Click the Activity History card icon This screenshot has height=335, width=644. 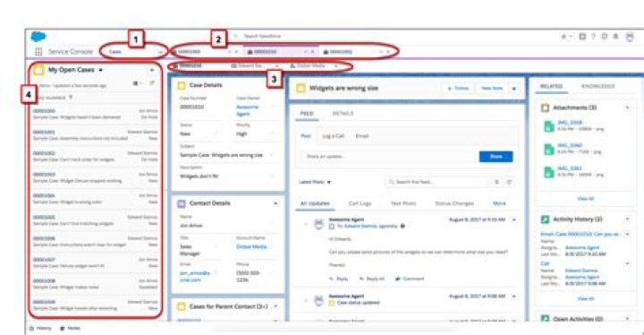(x=545, y=219)
